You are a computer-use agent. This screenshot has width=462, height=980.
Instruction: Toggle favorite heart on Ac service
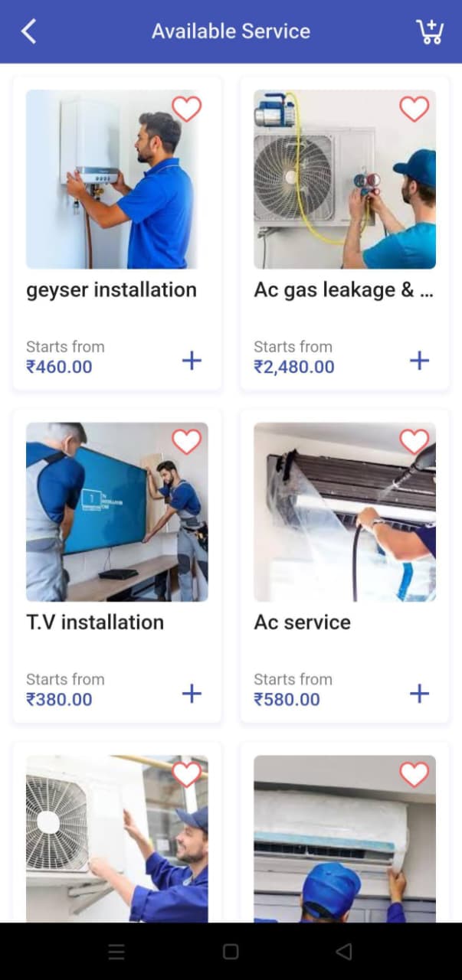pos(414,442)
